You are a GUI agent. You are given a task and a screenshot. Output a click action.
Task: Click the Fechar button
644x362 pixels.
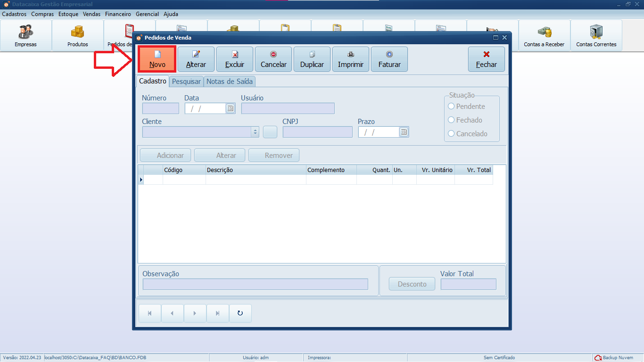487,59
